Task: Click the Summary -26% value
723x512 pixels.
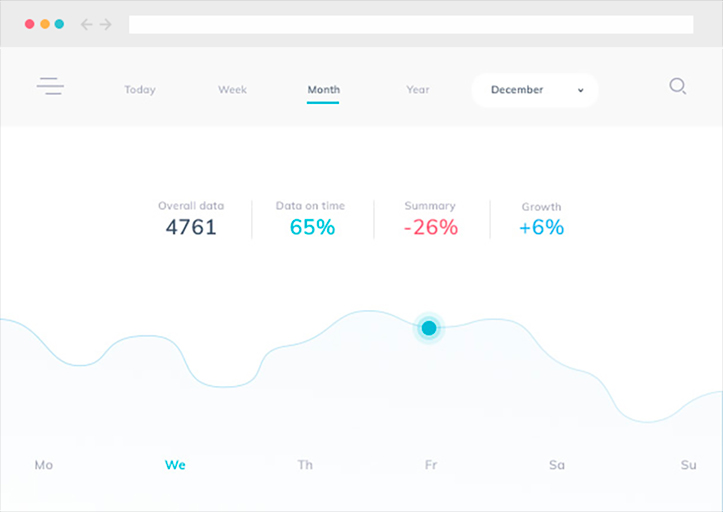Action: 431,227
